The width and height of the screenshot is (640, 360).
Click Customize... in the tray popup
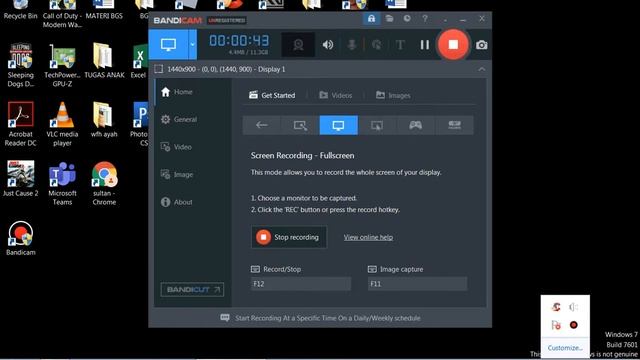tap(565, 348)
